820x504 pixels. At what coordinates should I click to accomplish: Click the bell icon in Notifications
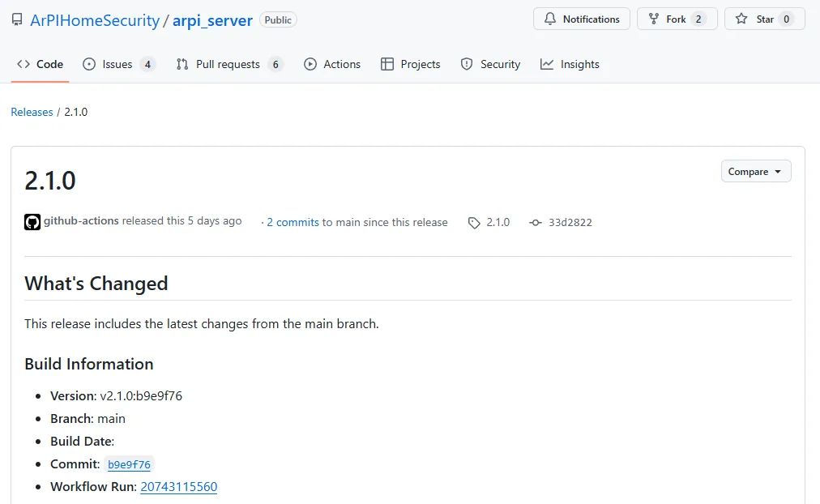click(550, 19)
